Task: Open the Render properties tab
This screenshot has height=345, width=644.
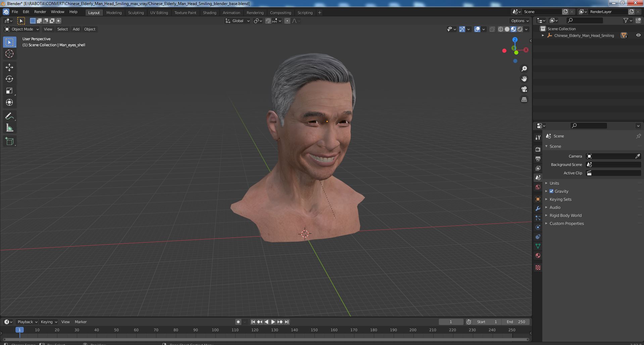Action: (x=538, y=150)
